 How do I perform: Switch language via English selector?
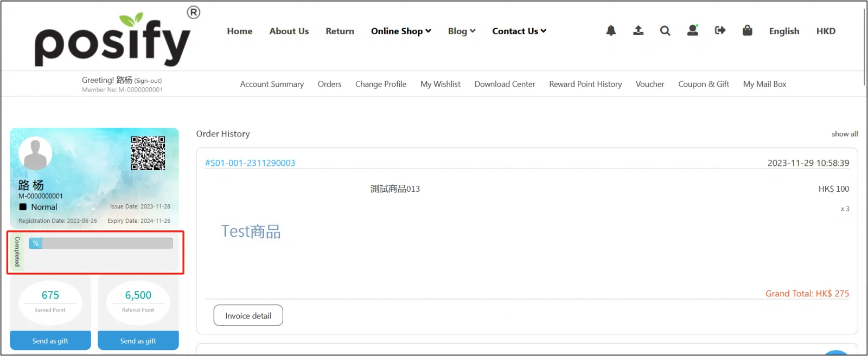tap(784, 31)
